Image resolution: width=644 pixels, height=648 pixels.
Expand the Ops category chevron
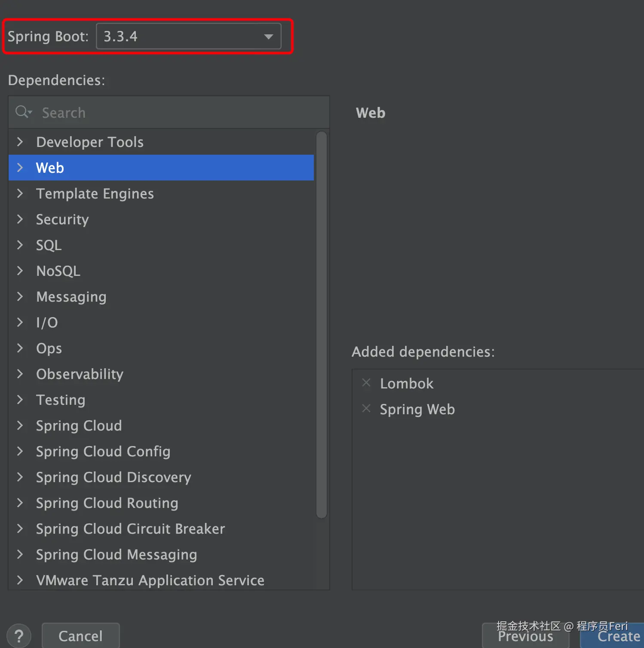pyautogui.click(x=20, y=348)
